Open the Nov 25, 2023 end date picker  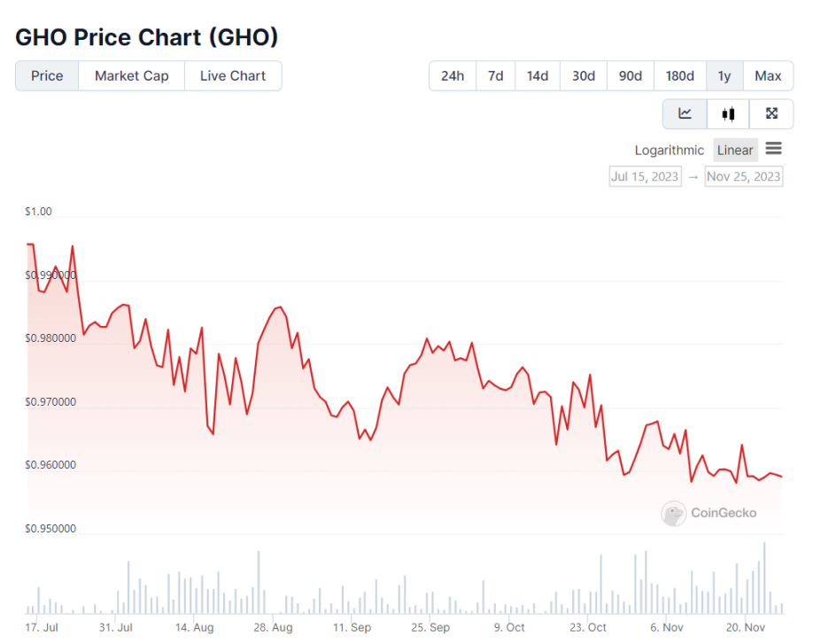[744, 176]
